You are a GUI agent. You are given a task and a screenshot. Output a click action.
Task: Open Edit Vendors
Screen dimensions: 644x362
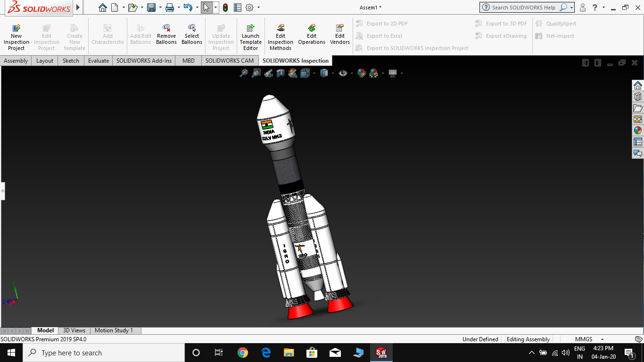tap(340, 34)
